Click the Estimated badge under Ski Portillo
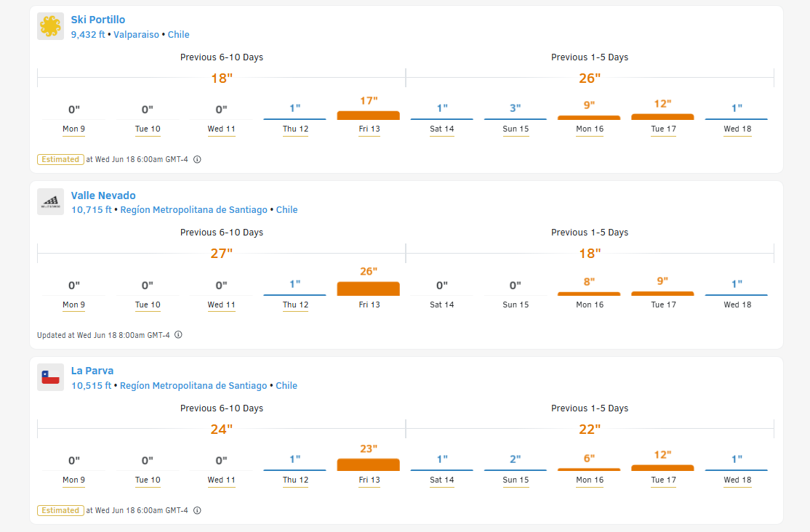The width and height of the screenshot is (810, 532). coord(60,160)
